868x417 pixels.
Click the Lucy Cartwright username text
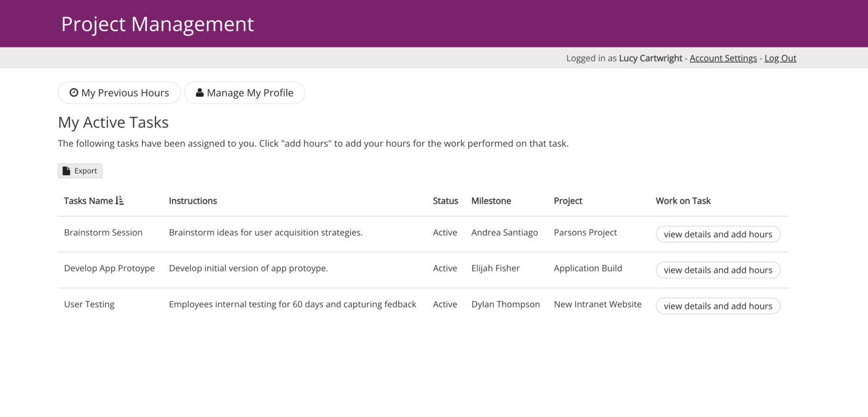click(650, 58)
